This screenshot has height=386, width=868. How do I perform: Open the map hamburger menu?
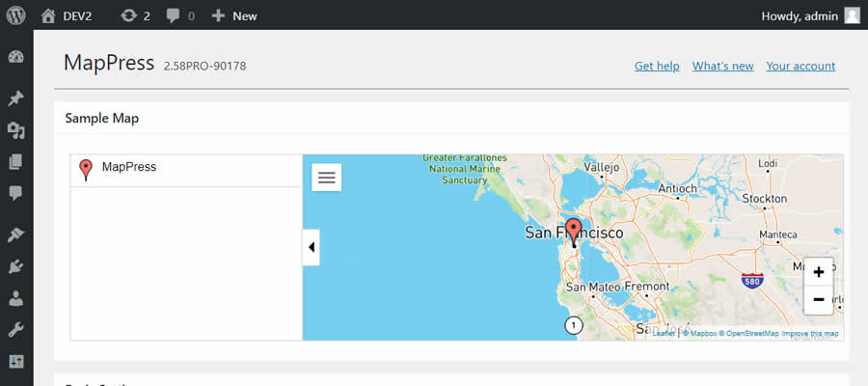pos(327,178)
